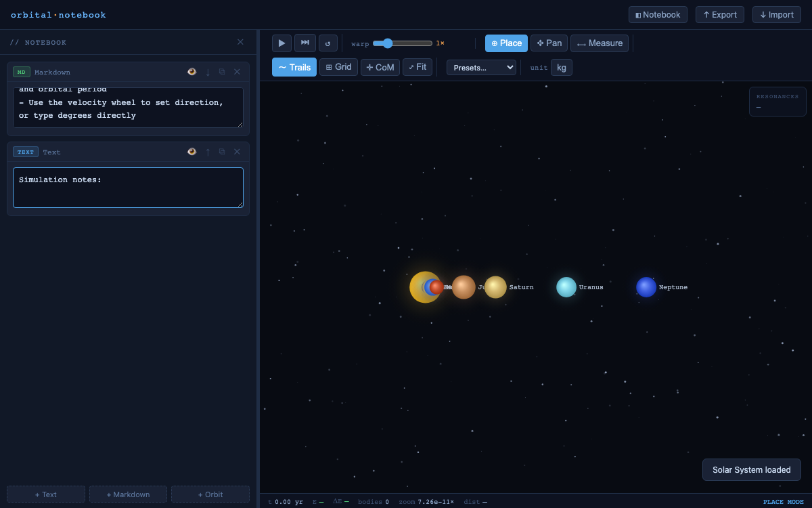Viewport: 812px width, 508px height.
Task: Delete the Markdown cell
Action: pos(237,72)
